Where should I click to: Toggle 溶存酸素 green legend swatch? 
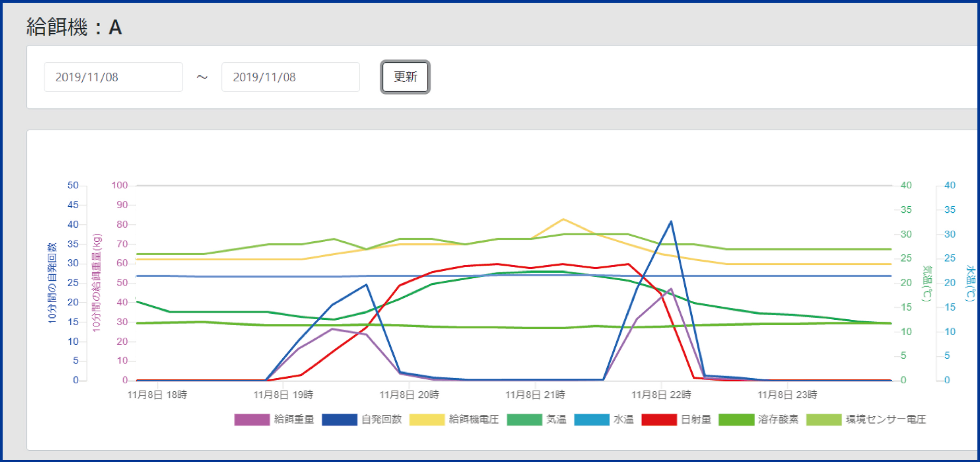click(x=736, y=419)
